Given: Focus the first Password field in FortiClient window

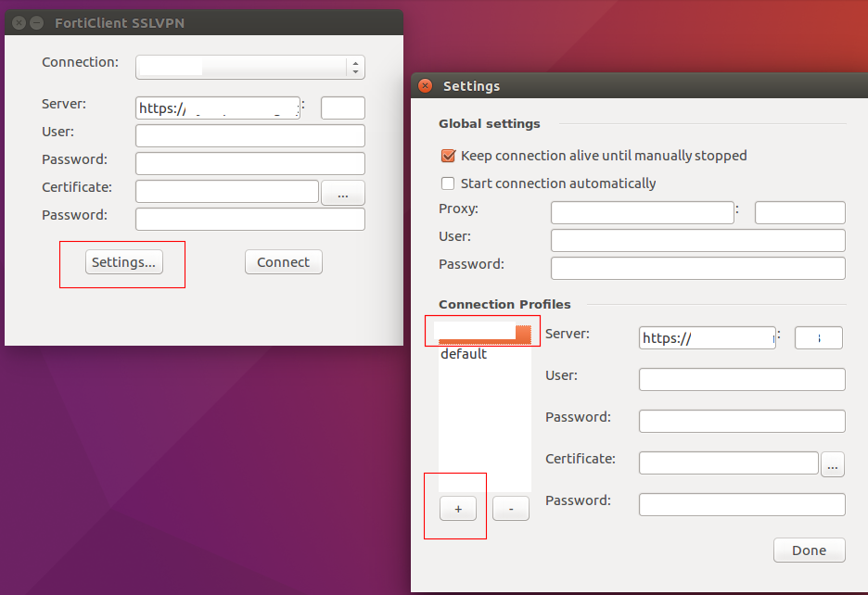Looking at the screenshot, I should tap(250, 163).
